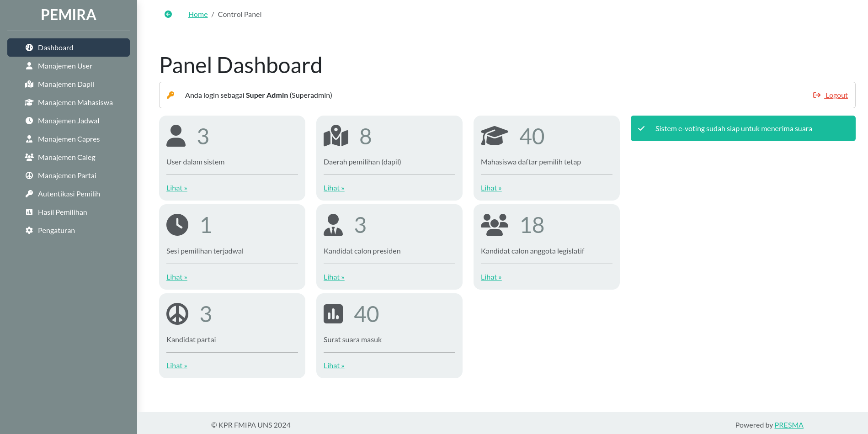Image resolution: width=868 pixels, height=434 pixels.
Task: Click the group icon in Kandidat legislatif card
Action: (x=494, y=225)
